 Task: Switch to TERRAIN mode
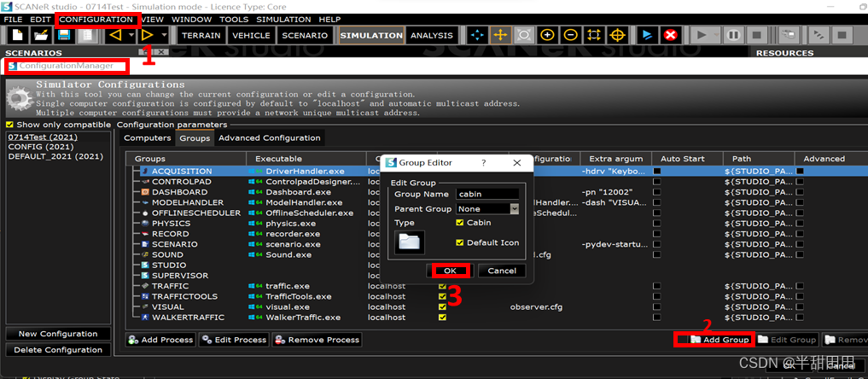click(x=201, y=35)
